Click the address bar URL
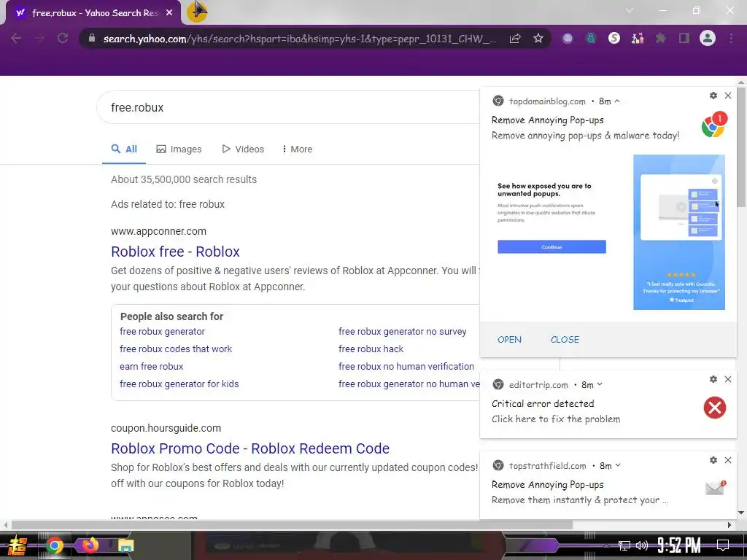 (x=299, y=39)
